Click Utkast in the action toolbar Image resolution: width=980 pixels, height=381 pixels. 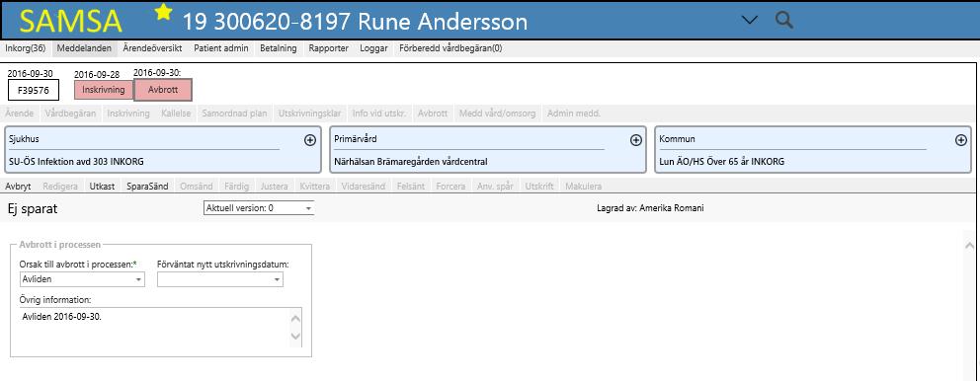coord(102,187)
